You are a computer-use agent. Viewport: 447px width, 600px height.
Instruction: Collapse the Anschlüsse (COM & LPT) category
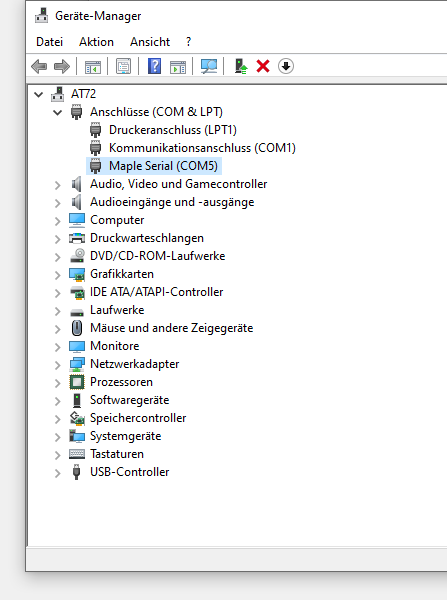click(x=57, y=112)
